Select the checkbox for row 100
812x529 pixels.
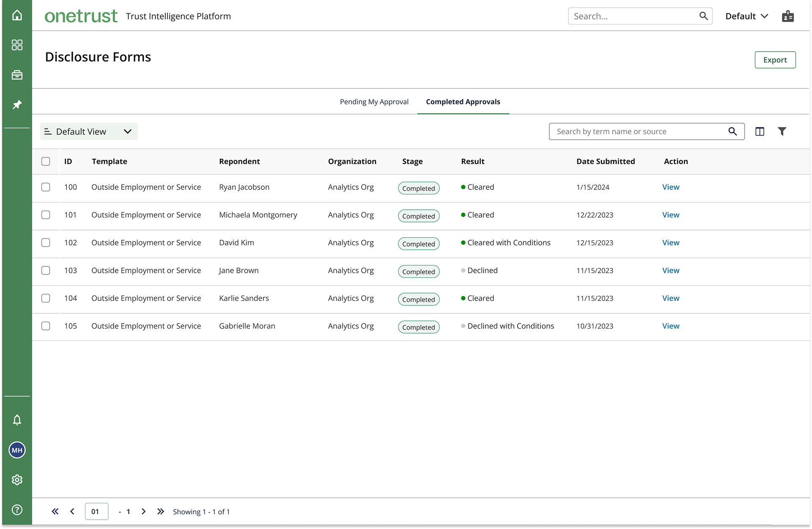[x=46, y=187]
